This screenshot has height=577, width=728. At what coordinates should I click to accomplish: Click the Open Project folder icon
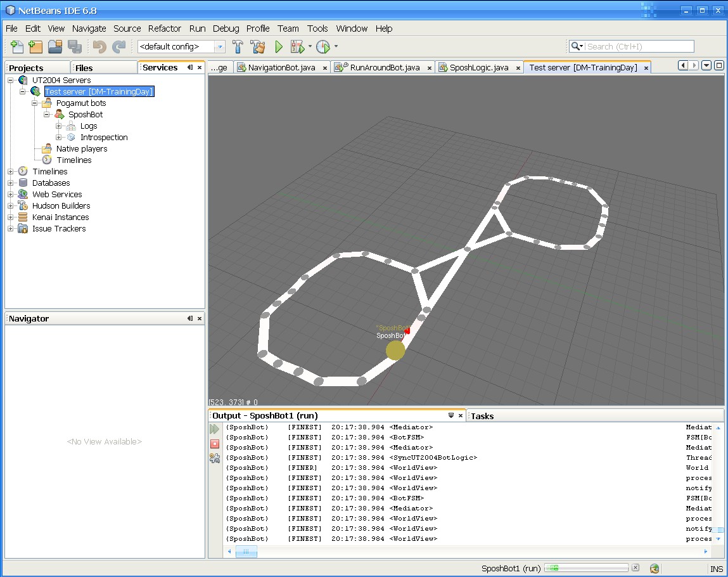(55, 46)
